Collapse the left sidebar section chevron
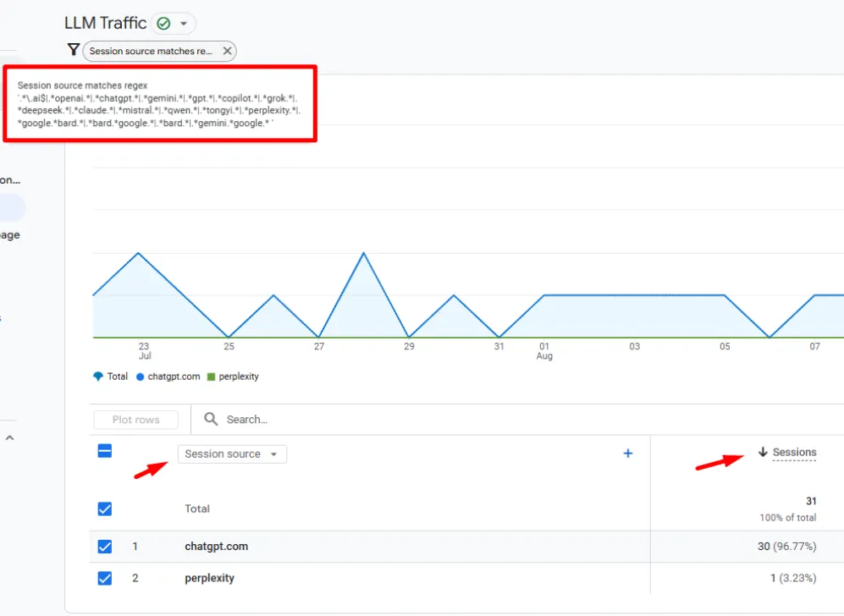 point(9,438)
